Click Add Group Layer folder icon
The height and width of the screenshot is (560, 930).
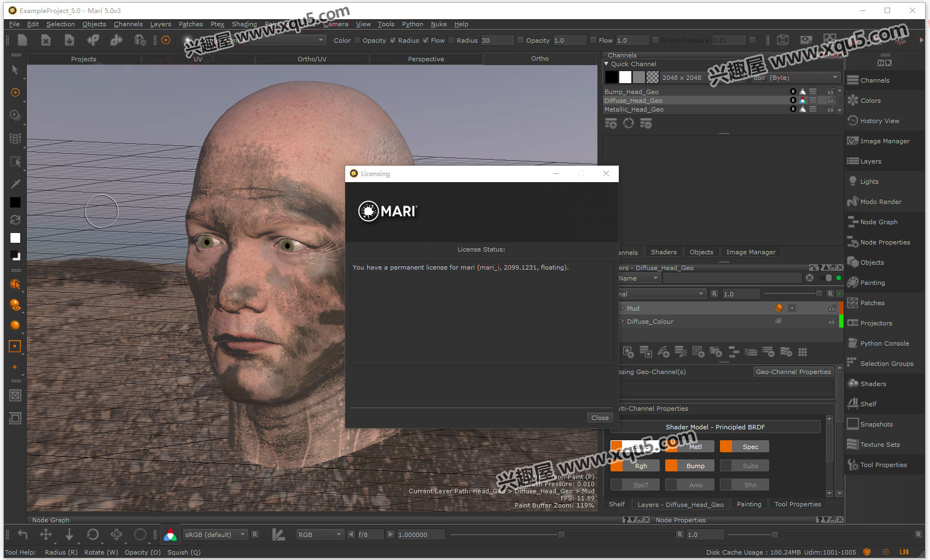point(716,352)
